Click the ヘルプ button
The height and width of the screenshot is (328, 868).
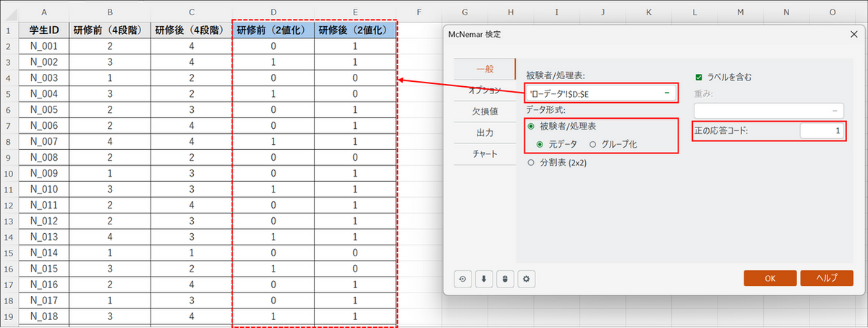[827, 279]
